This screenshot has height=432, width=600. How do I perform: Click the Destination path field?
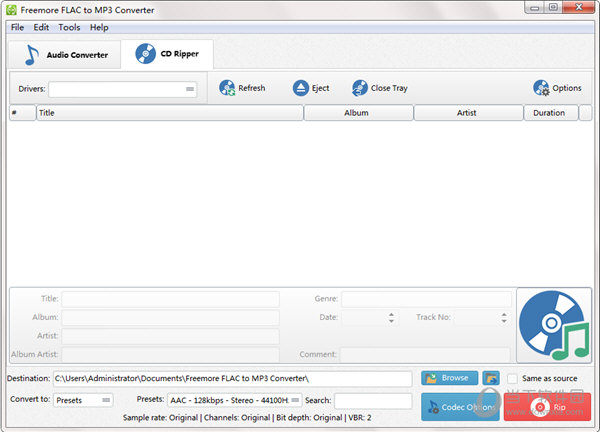click(x=233, y=379)
